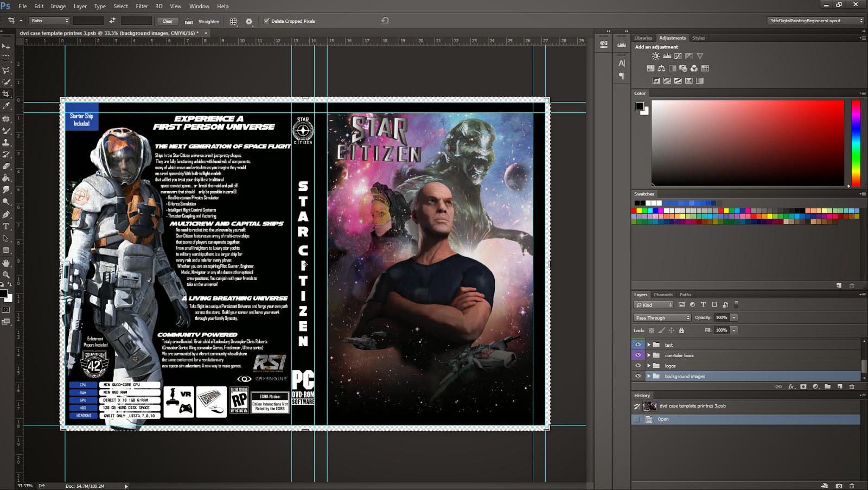Select the Paint Bucket tool
Viewport: 868px width, 490px height.
(6, 178)
